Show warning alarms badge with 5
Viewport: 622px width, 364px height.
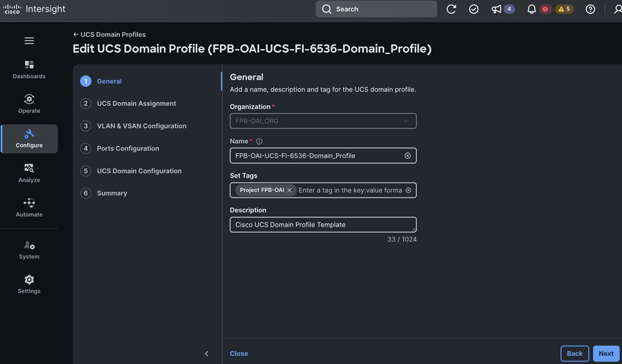pos(564,9)
